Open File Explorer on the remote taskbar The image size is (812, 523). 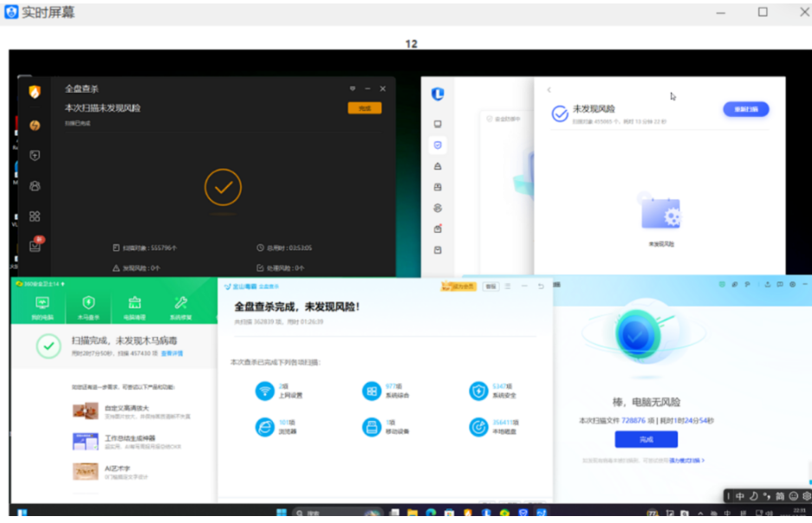tap(412, 513)
